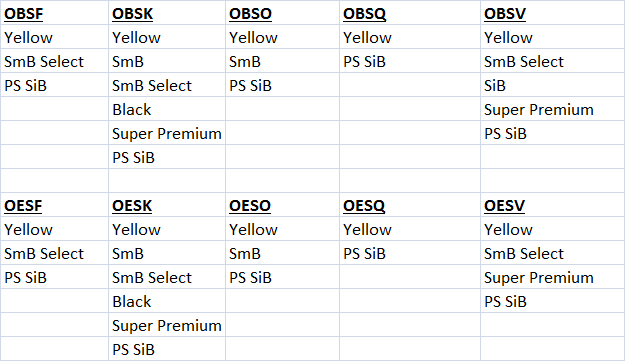Click the Black cell under OBSK

pos(167,109)
